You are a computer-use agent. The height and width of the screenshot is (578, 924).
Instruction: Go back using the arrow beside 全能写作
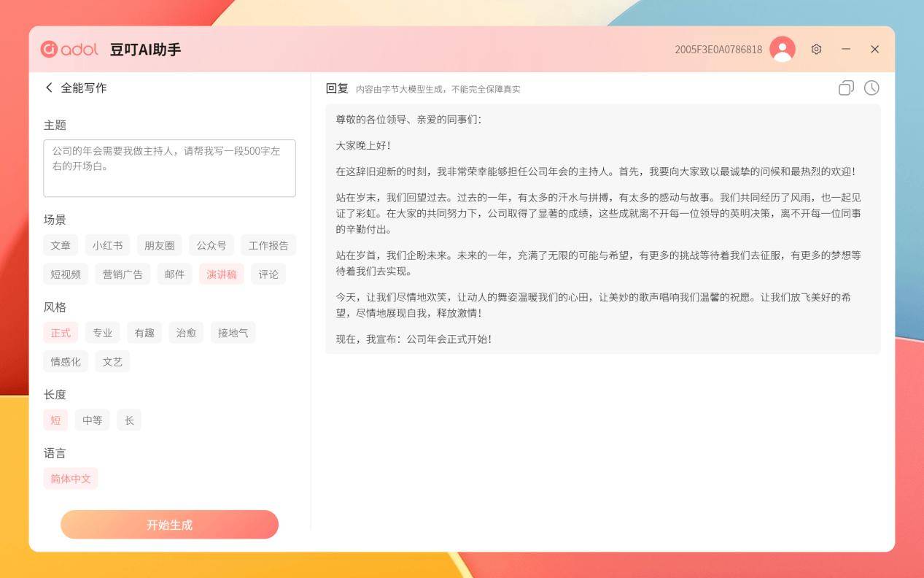tap(49, 88)
